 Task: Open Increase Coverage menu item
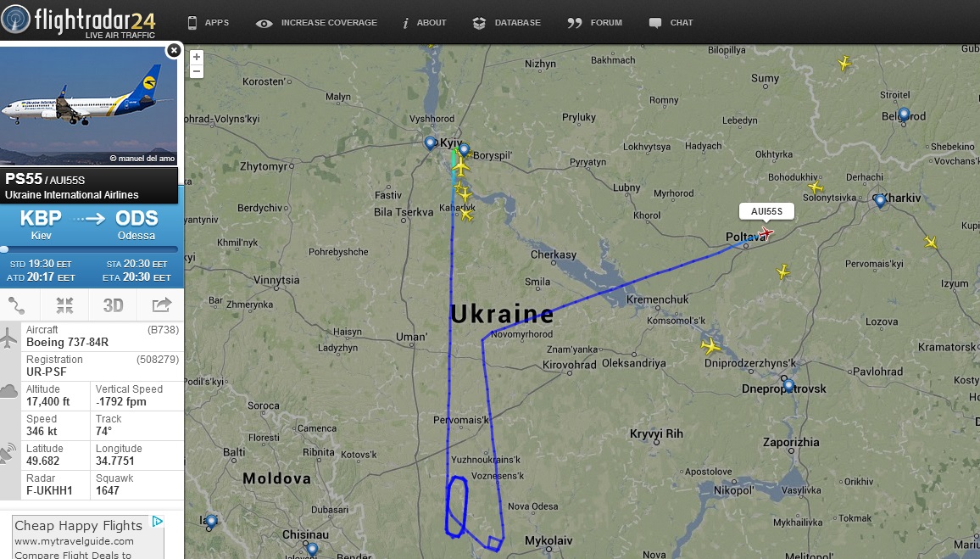click(316, 23)
